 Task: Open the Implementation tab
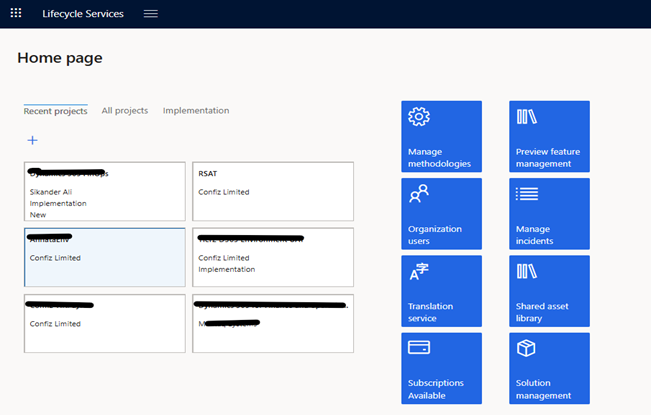196,110
